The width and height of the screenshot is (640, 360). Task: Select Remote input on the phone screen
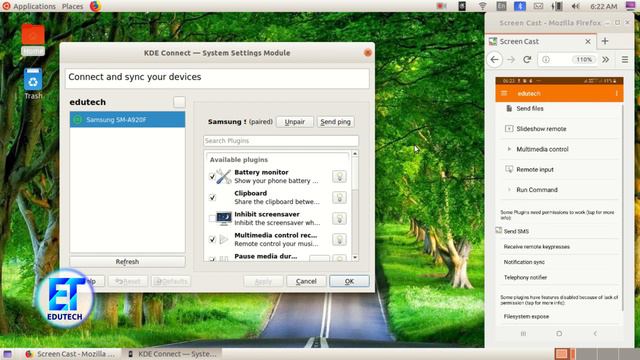click(x=559, y=169)
